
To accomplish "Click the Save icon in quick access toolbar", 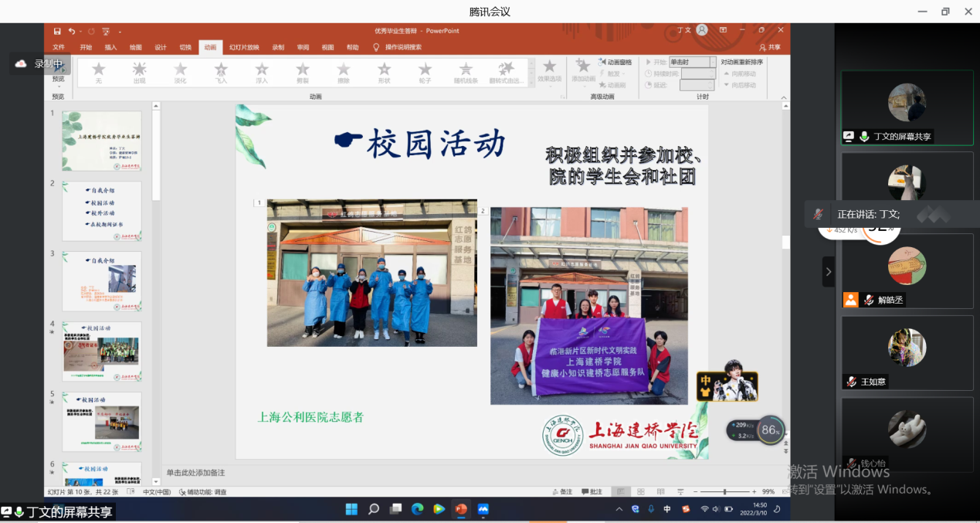I will (57, 31).
